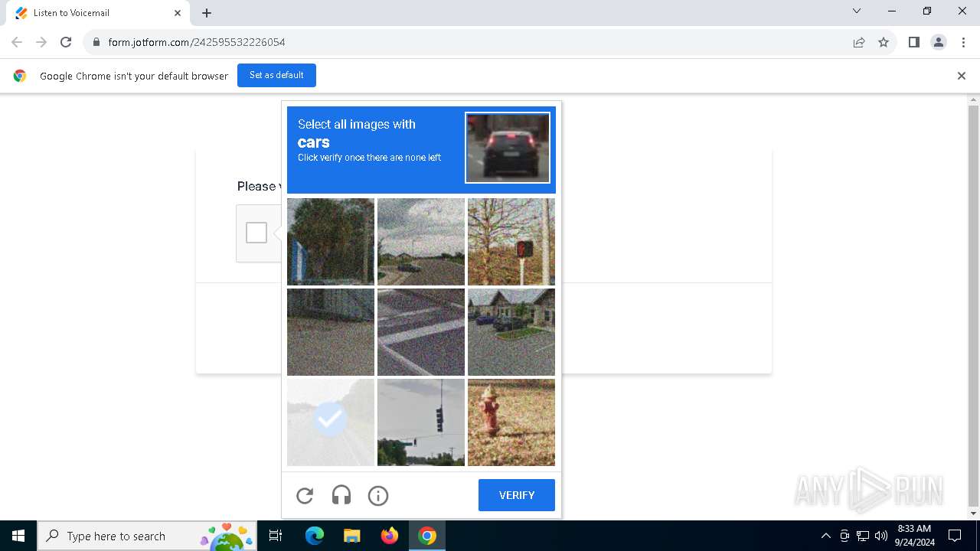Get an audio challenge via headphones icon
Screen dimensions: 980x551
(x=341, y=496)
